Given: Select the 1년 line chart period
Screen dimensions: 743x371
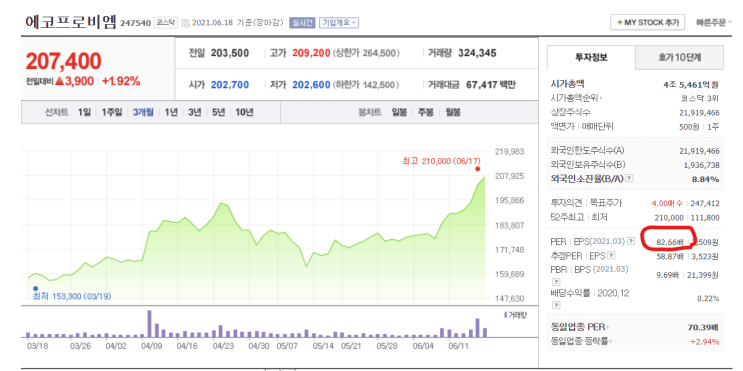Looking at the screenshot, I should click(x=171, y=112).
